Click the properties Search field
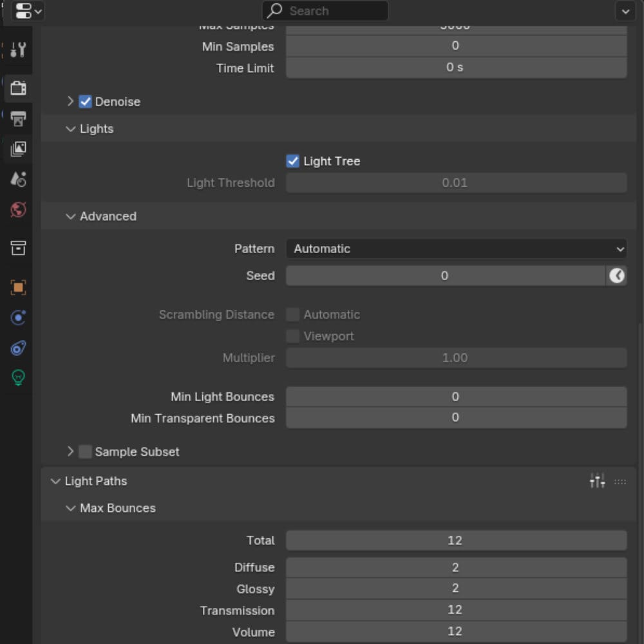The width and height of the screenshot is (644, 644). [x=325, y=11]
